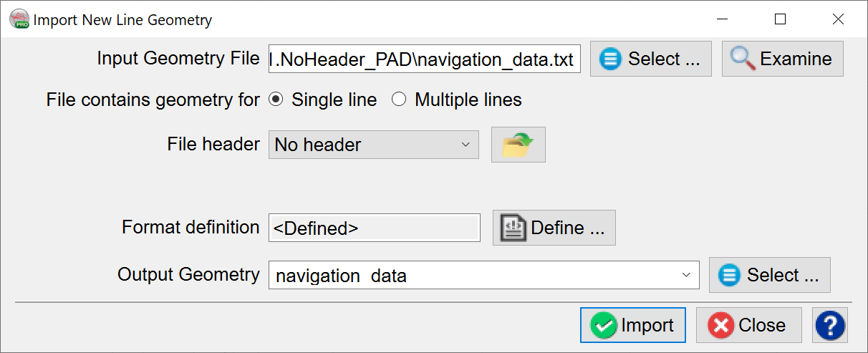Click the 'Import New Line Geometry' title text
The width and height of the screenshot is (868, 353).
point(122,20)
